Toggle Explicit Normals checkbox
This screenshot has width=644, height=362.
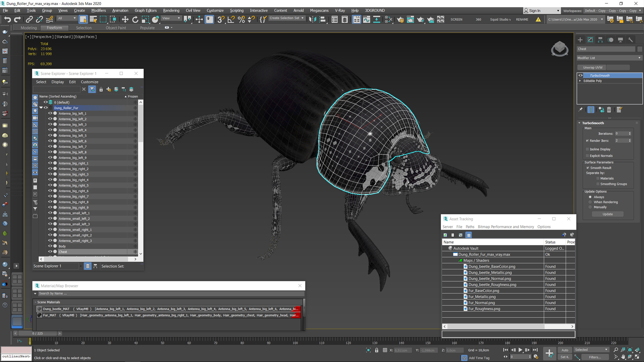(587, 156)
